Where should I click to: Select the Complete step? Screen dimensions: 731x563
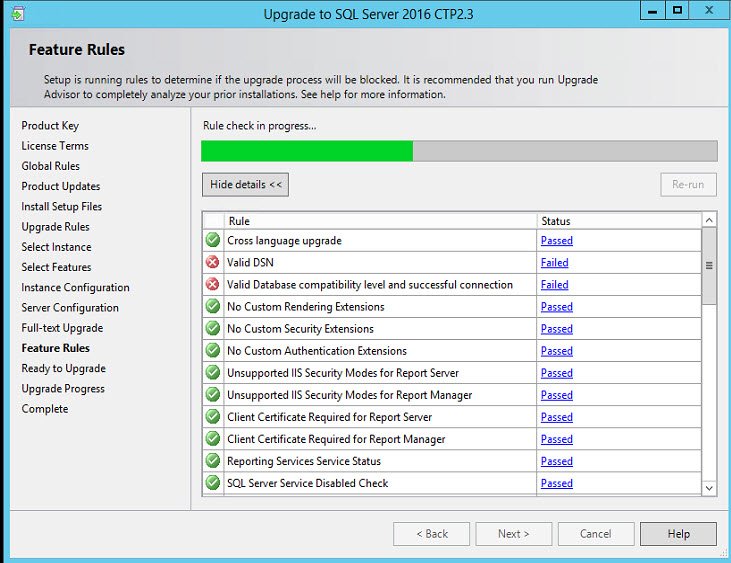click(x=45, y=409)
